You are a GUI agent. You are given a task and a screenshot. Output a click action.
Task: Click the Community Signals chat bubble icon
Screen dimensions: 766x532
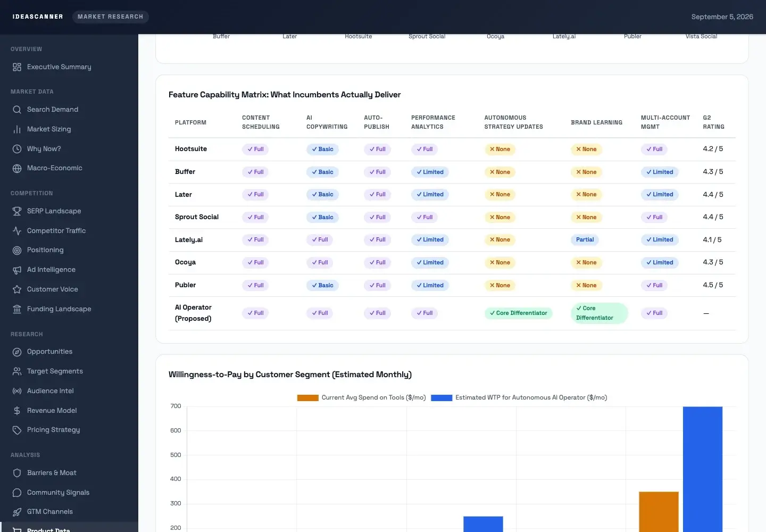click(17, 493)
